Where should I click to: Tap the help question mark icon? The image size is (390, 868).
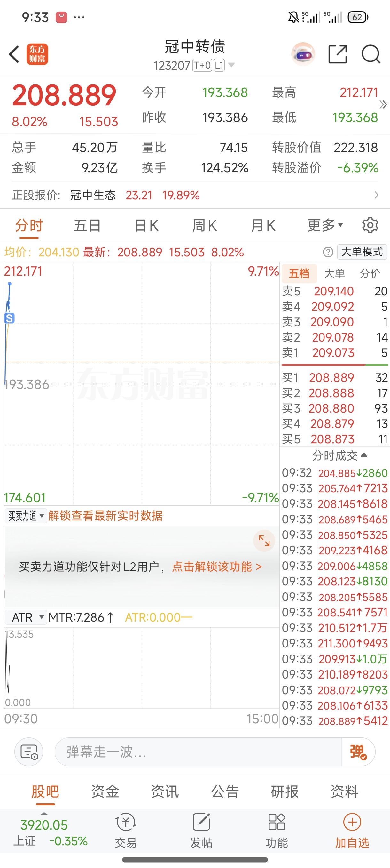coord(328,252)
